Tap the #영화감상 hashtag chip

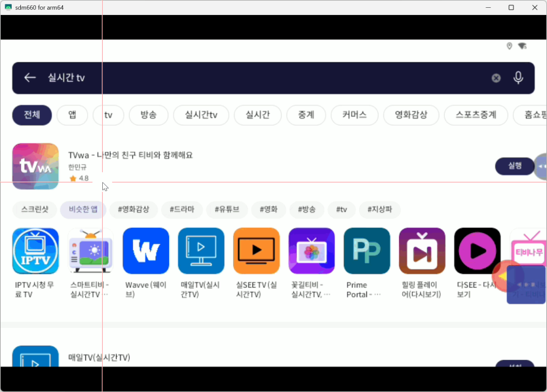pyautogui.click(x=134, y=209)
